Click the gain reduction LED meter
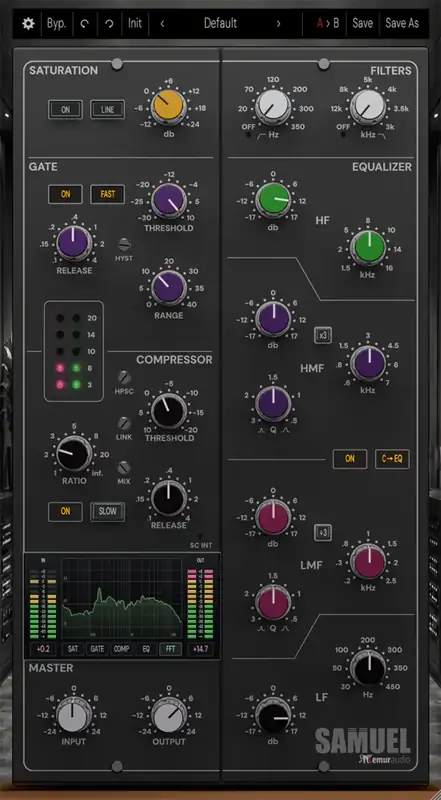The height and width of the screenshot is (800, 441). tap(74, 352)
